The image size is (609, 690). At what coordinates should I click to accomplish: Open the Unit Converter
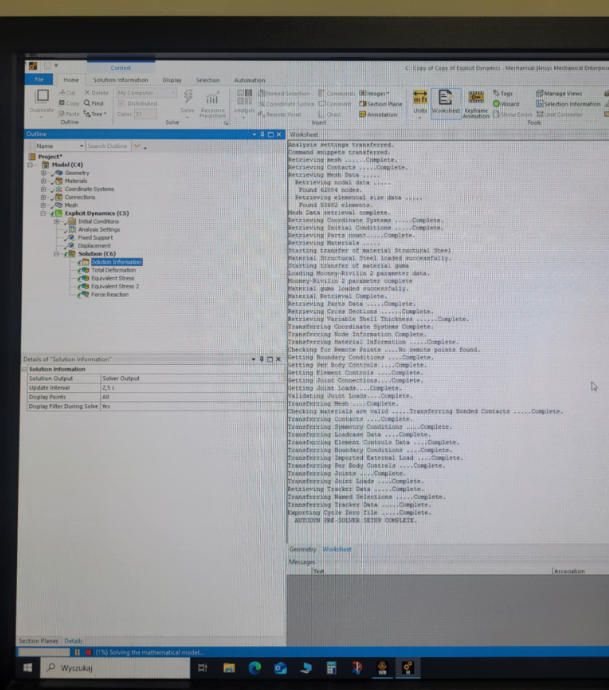point(559,114)
